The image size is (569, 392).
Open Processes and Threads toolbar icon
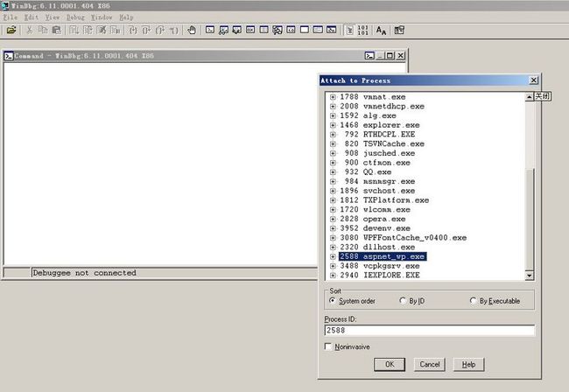(x=318, y=30)
